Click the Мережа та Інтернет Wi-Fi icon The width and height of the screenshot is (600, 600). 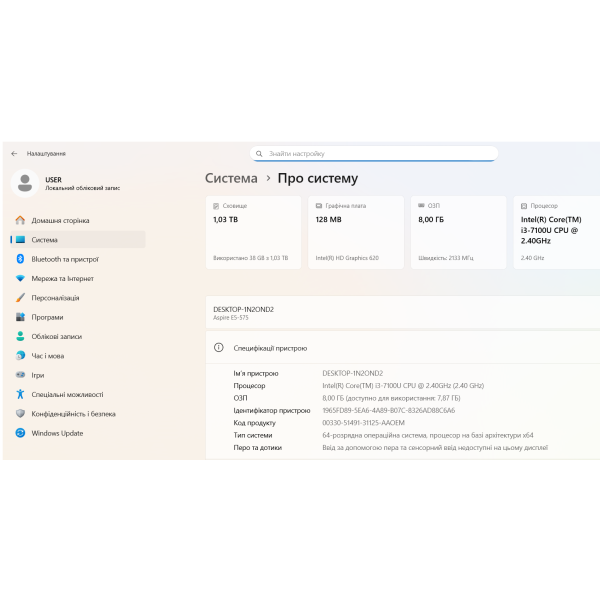[20, 278]
